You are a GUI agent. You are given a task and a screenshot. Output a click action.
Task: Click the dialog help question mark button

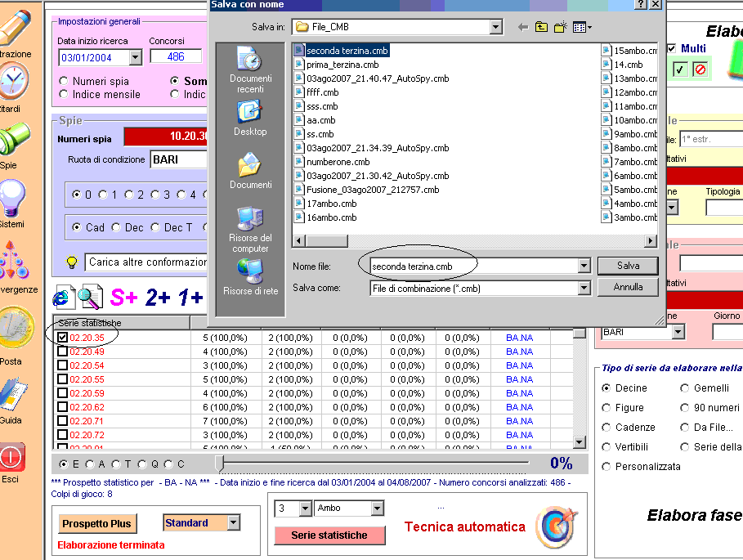click(640, 4)
